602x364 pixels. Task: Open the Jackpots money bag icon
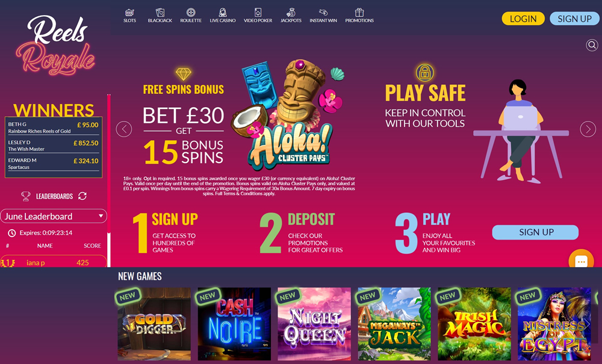291,12
